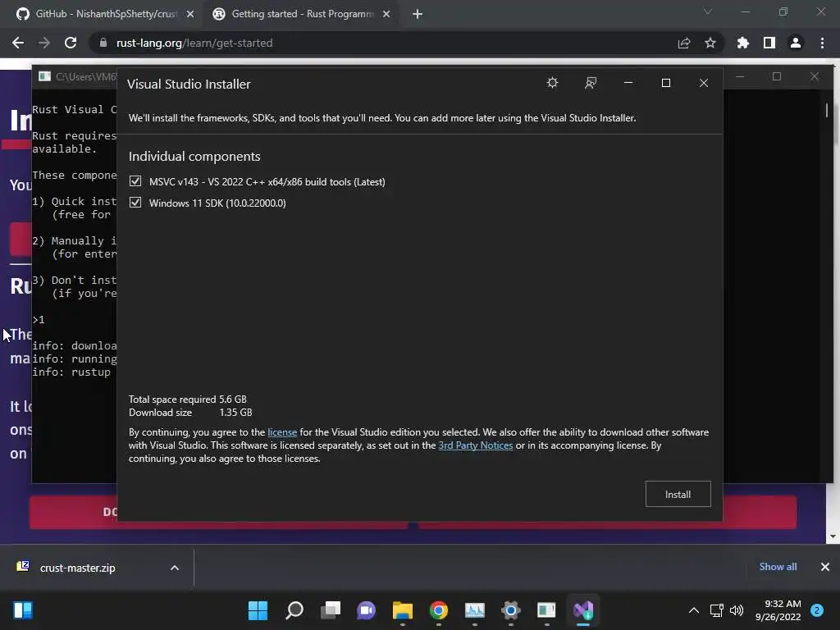This screenshot has width=840, height=630.
Task: Close the Getting started Rust tab
Action: (386, 14)
